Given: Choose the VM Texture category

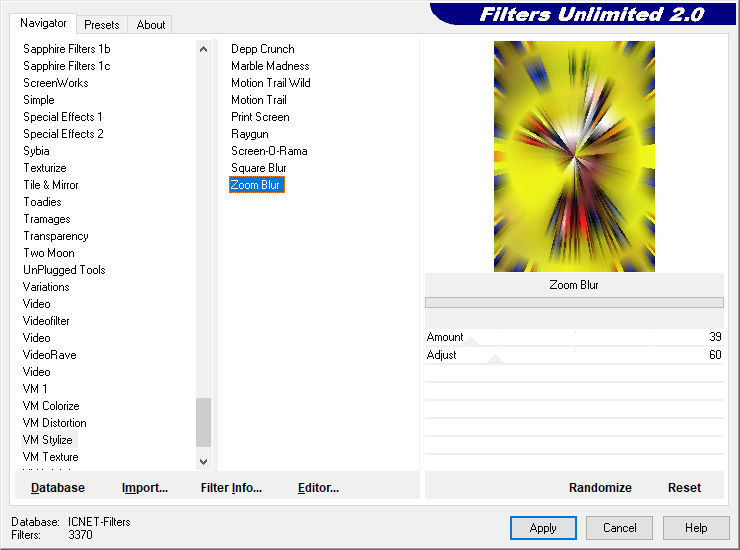Looking at the screenshot, I should (x=50, y=457).
